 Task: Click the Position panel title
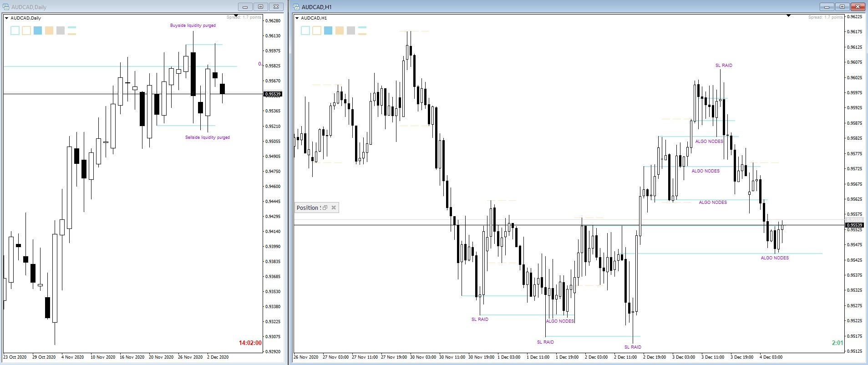308,208
